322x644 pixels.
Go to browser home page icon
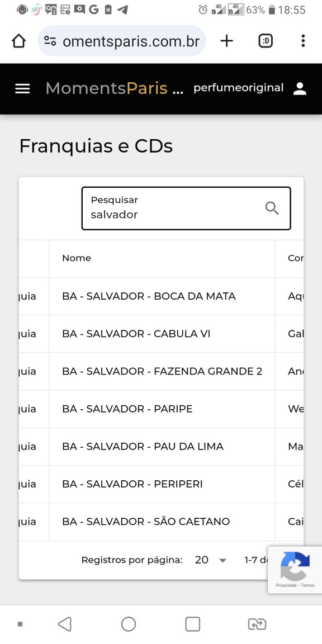(x=19, y=41)
